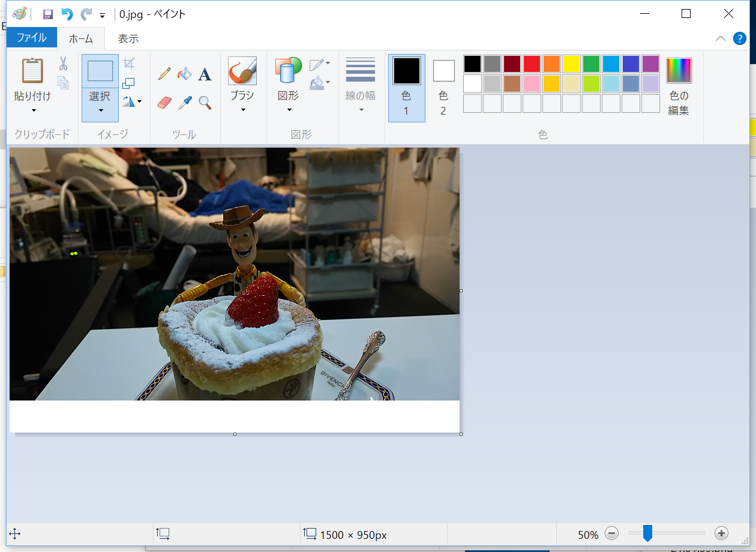Click the 貼り付け clipboard icon
756x552 pixels.
pyautogui.click(x=32, y=71)
